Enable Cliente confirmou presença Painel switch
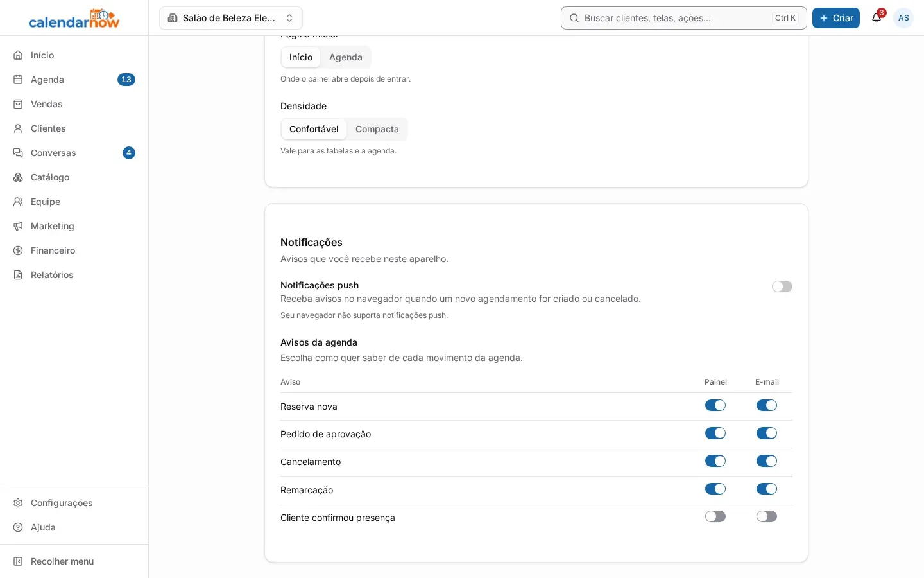This screenshot has height=578, width=924. [x=715, y=516]
